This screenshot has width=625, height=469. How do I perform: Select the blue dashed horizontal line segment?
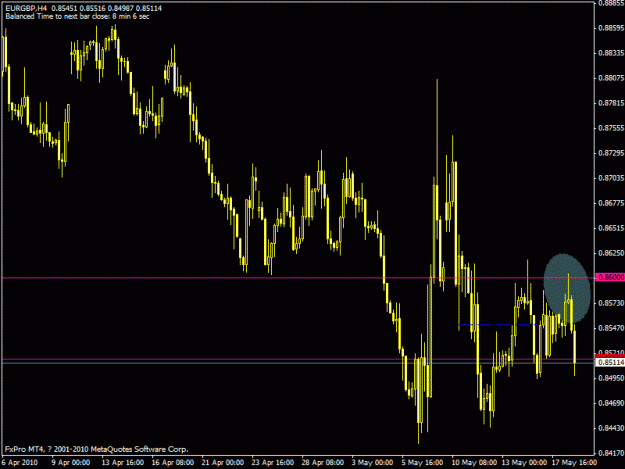[x=497, y=325]
